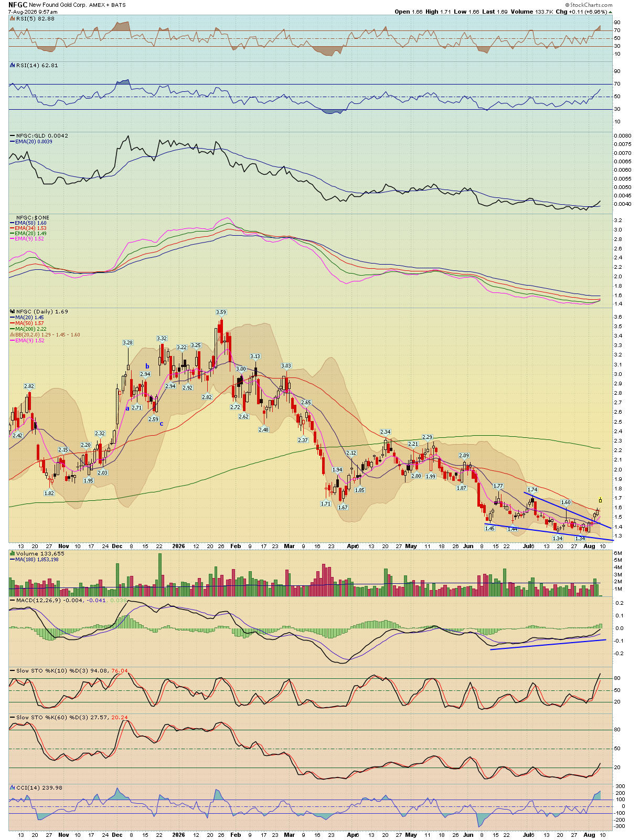The image size is (640, 840).
Task: Select the RSI(5) 82.88 indicator label
Action: 35,18
